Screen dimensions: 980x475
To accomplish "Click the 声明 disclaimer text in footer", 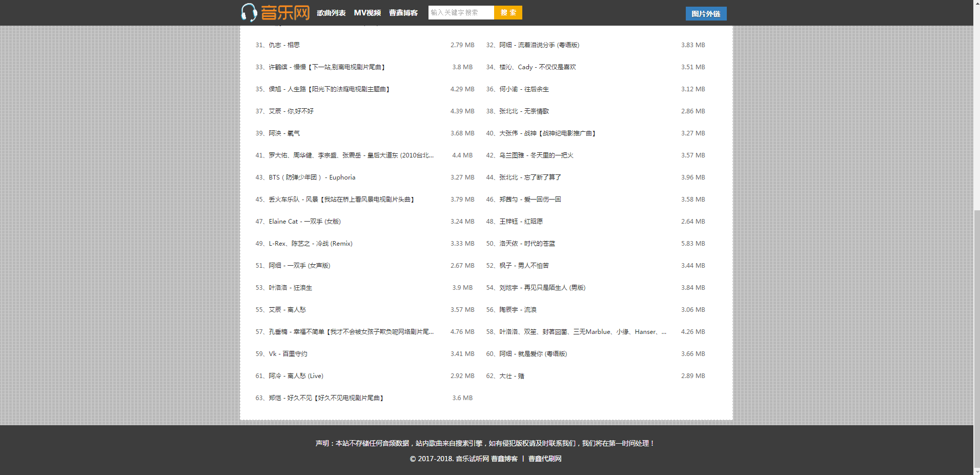I will pos(485,443).
